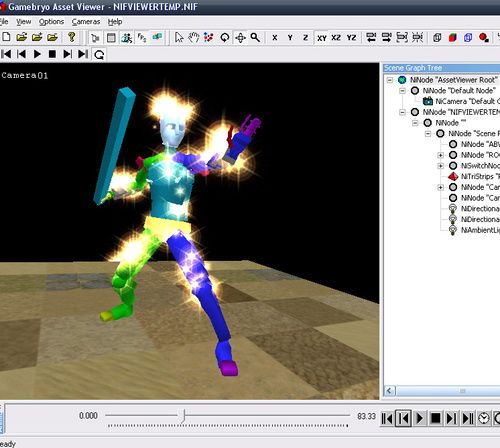This screenshot has width=500, height=448.
Task: Click the crosshair move tool icon
Action: pos(240,38)
